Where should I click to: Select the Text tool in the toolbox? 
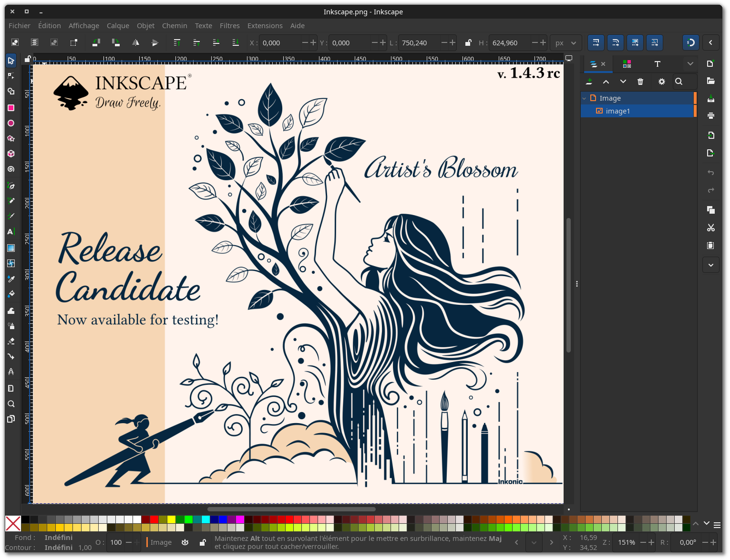11,231
